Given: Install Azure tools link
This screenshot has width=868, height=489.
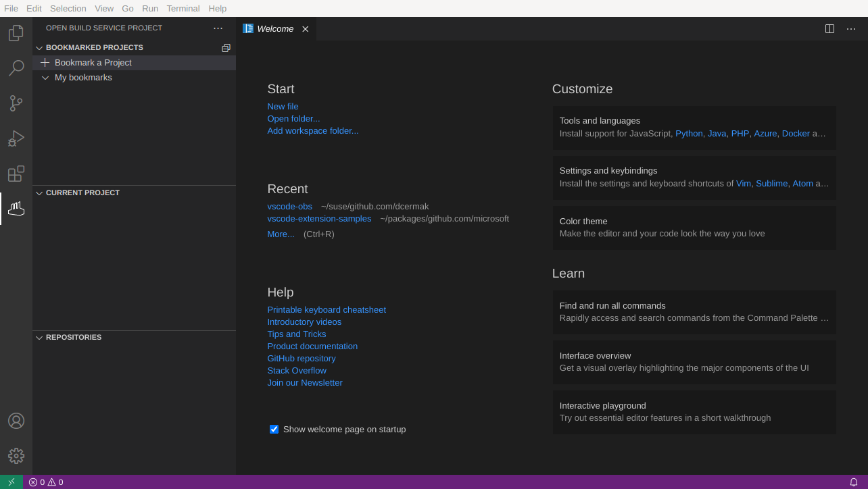Looking at the screenshot, I should [x=765, y=134].
